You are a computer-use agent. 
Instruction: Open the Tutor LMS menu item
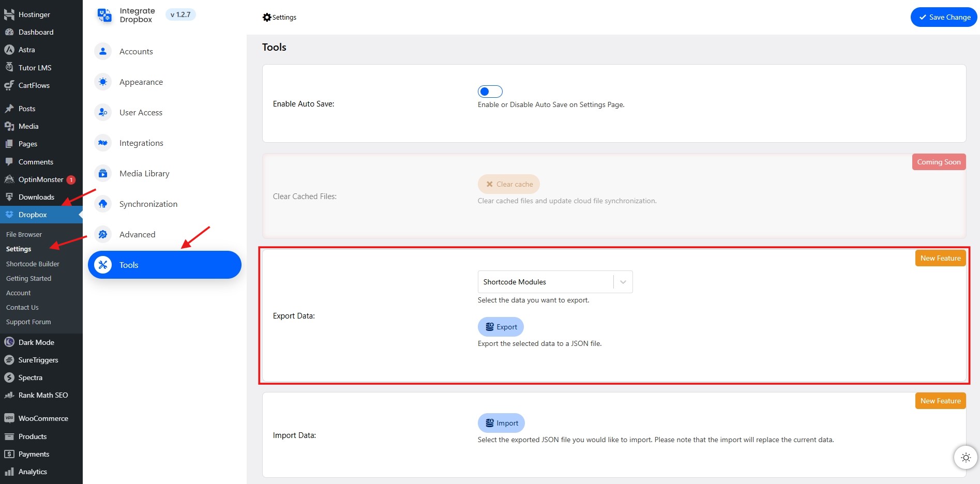coord(41,68)
